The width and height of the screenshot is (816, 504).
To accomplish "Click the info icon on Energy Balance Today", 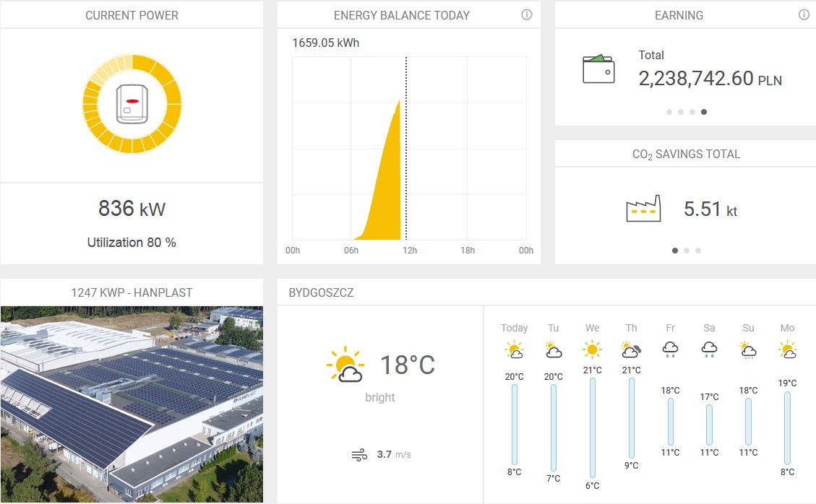I will click(x=527, y=15).
